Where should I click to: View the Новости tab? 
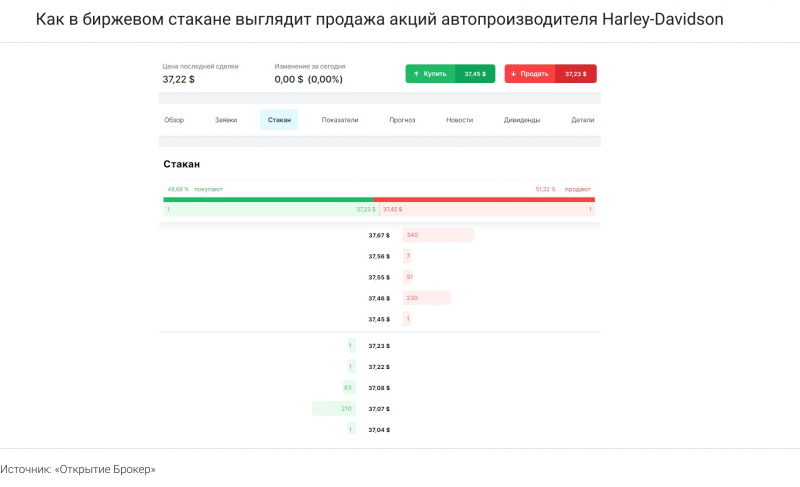(460, 120)
